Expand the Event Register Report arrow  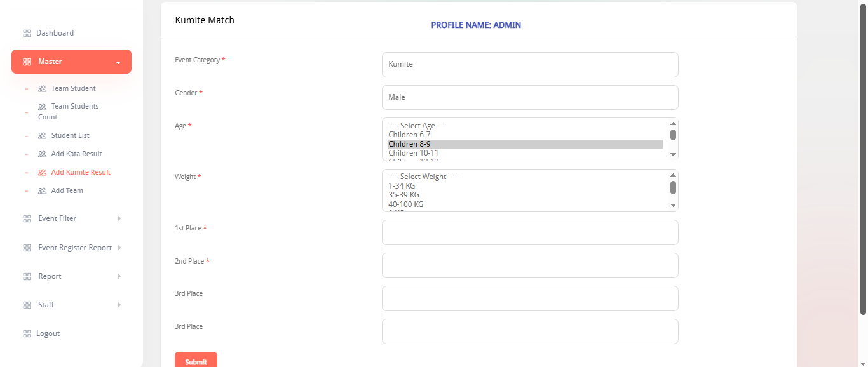119,248
